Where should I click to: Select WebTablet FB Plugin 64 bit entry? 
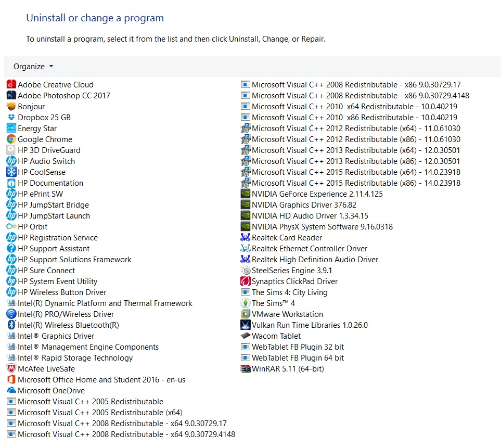pyautogui.click(x=292, y=358)
